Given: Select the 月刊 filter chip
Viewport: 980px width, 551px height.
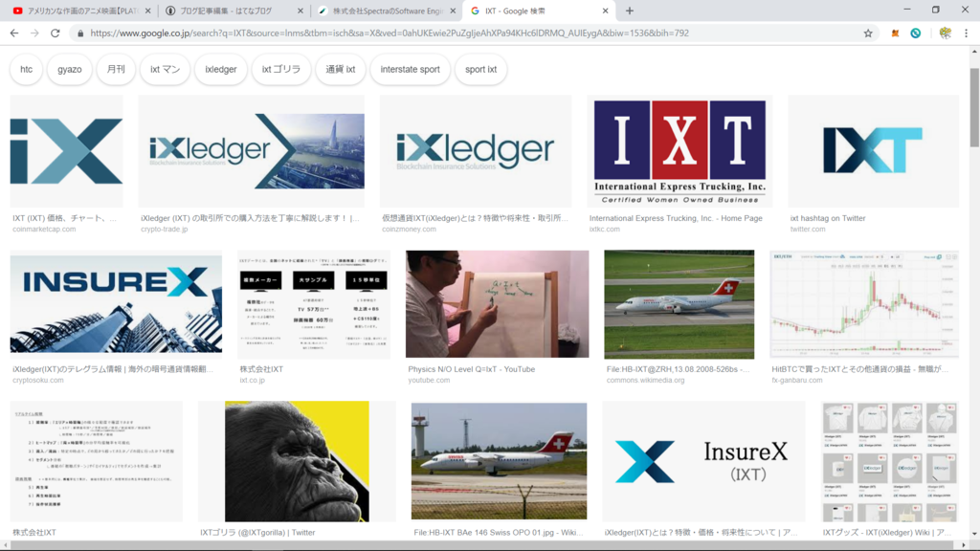Looking at the screenshot, I should (116, 69).
